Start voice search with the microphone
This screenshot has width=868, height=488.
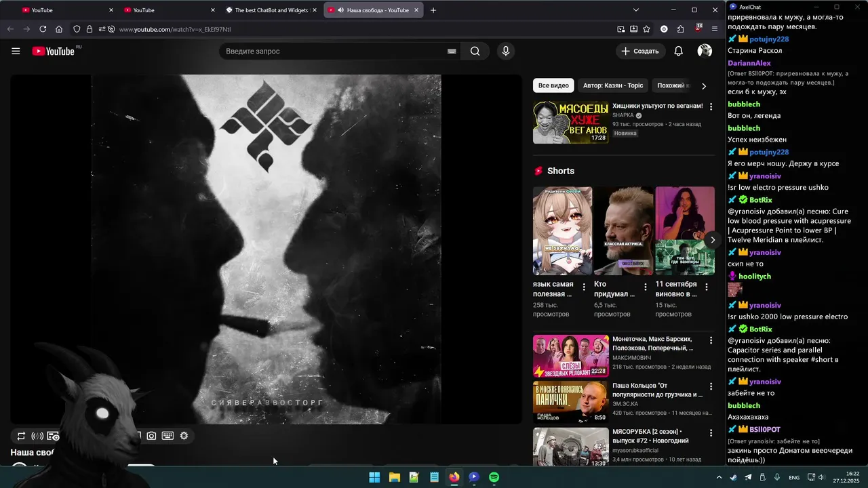pyautogui.click(x=505, y=51)
